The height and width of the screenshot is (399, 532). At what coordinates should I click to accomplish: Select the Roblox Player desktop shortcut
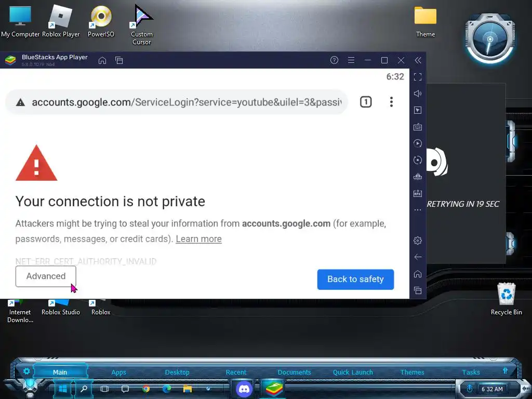(x=61, y=21)
